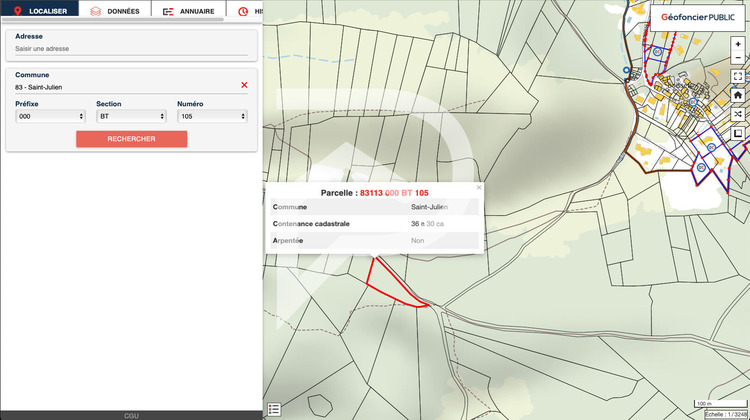This screenshot has width=750, height=420.
Task: Close the Parcelle info popup
Action: coord(478,187)
